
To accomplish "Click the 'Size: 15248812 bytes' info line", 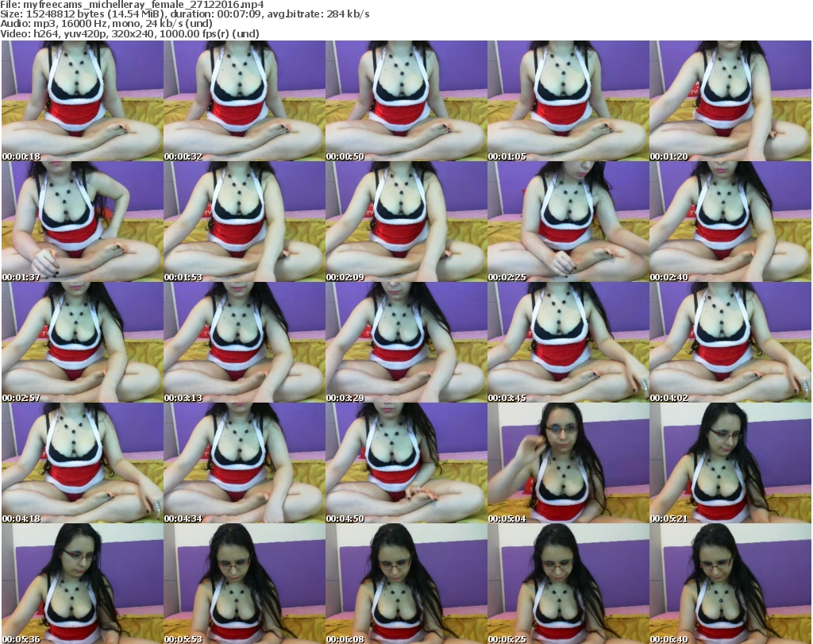I will [184, 14].
